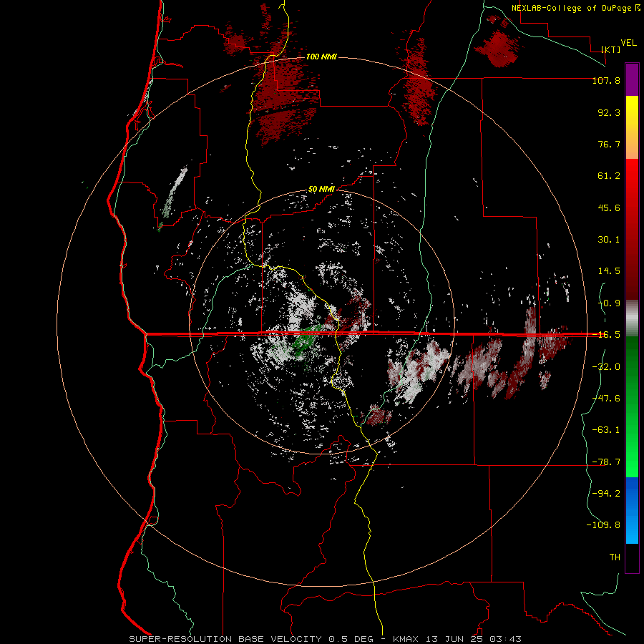Select the -0.9 value on the color scale
644x644 pixels.
[609, 303]
